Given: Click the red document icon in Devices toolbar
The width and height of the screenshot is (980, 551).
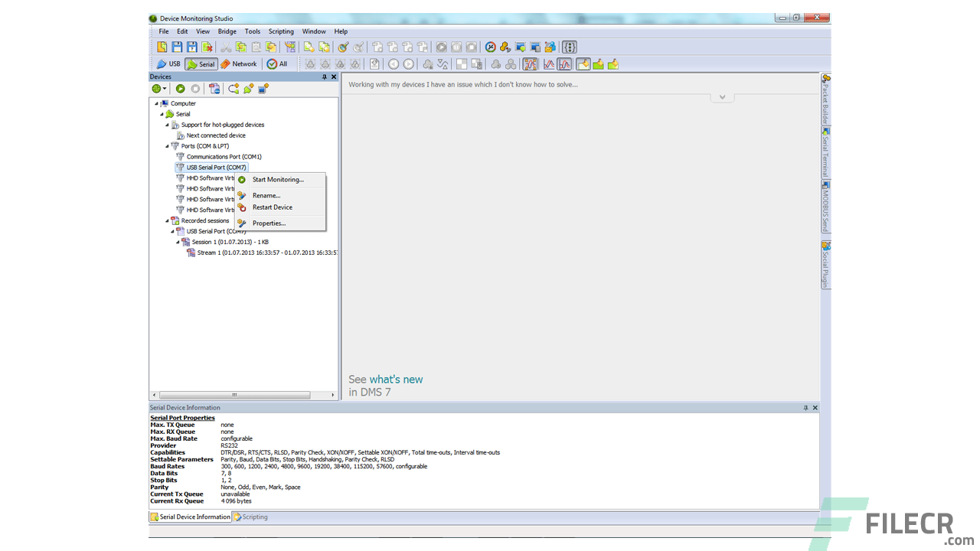Looking at the screenshot, I should pyautogui.click(x=214, y=89).
